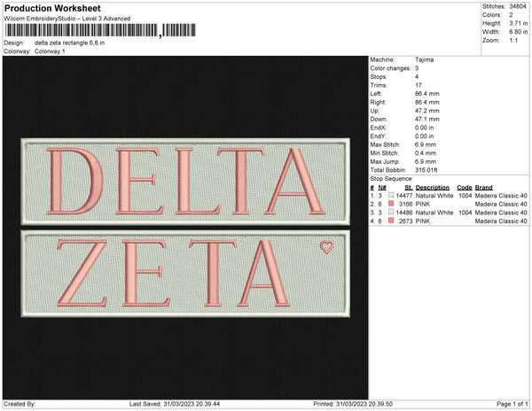Click the 'Brand' column header

(x=484, y=188)
